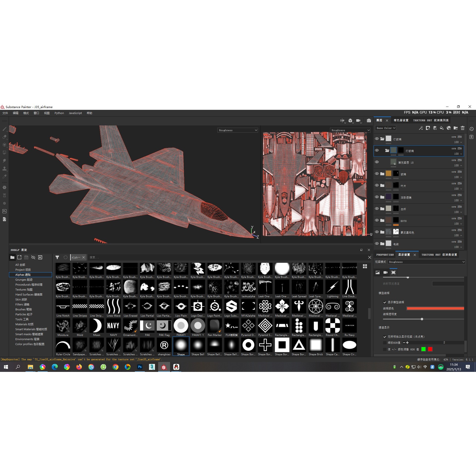Open the Photoshop export icon in the sidebar

click(x=4, y=211)
